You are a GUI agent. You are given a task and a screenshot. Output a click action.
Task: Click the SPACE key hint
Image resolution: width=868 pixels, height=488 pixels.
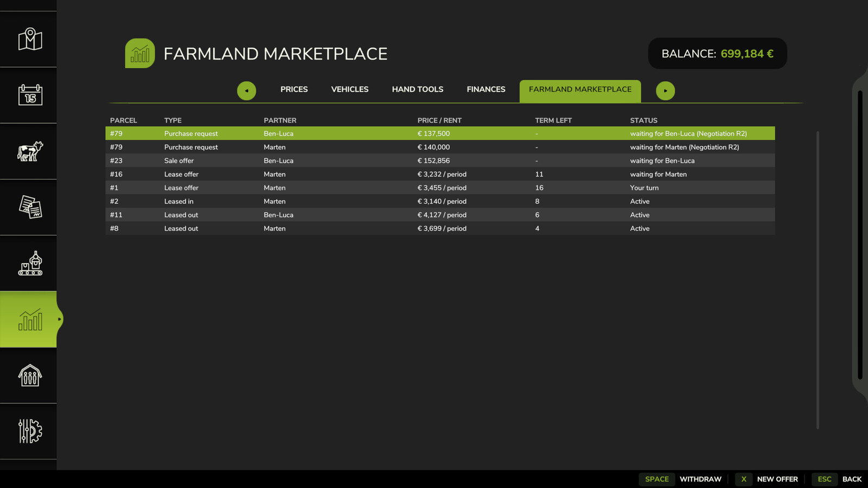(x=657, y=479)
